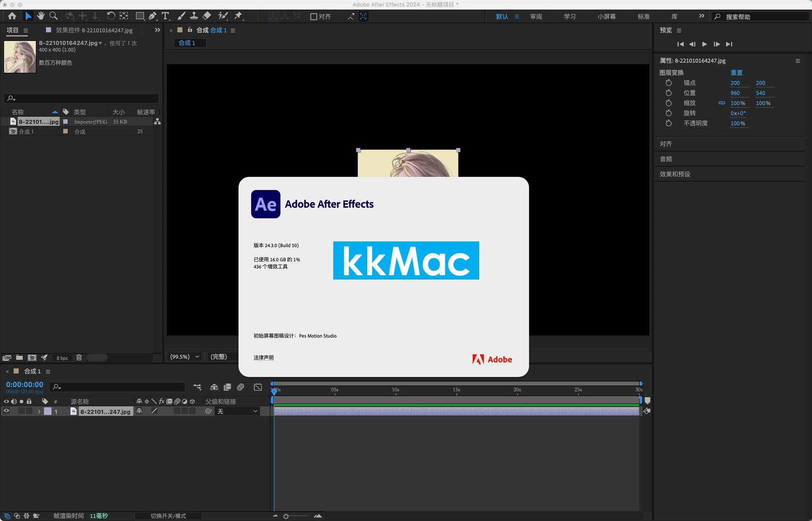Image resolution: width=812 pixels, height=521 pixels.
Task: Toggle solo switch for layer 1
Action: point(22,411)
